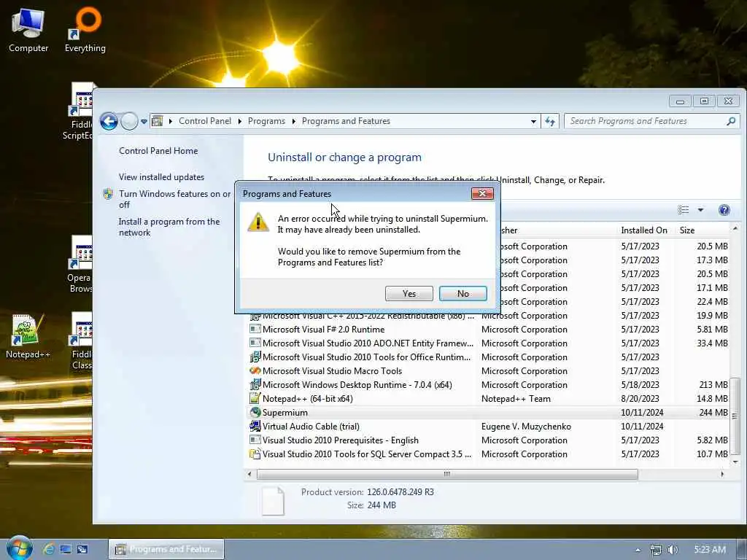Open Turn Windows features on or off
Viewport: 747px width, 560px height.
(174, 199)
